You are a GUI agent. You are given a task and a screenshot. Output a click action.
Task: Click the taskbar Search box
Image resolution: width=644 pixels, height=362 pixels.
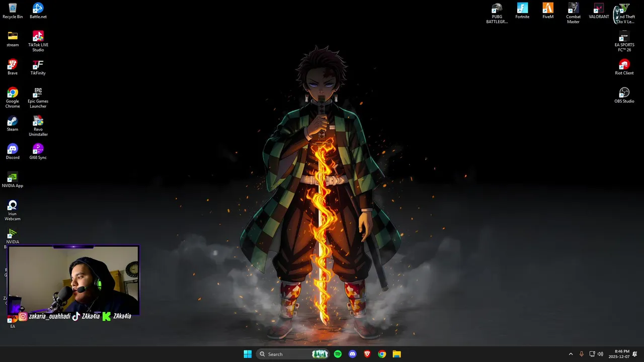click(293, 354)
